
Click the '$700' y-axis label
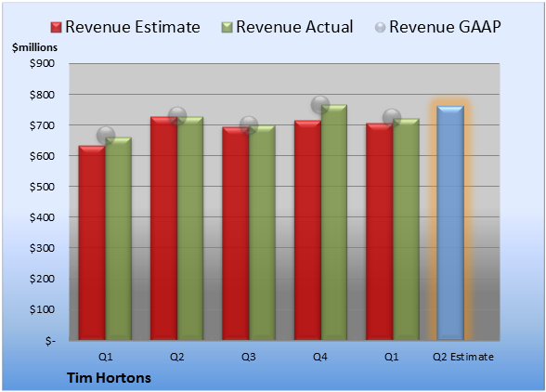point(42,125)
